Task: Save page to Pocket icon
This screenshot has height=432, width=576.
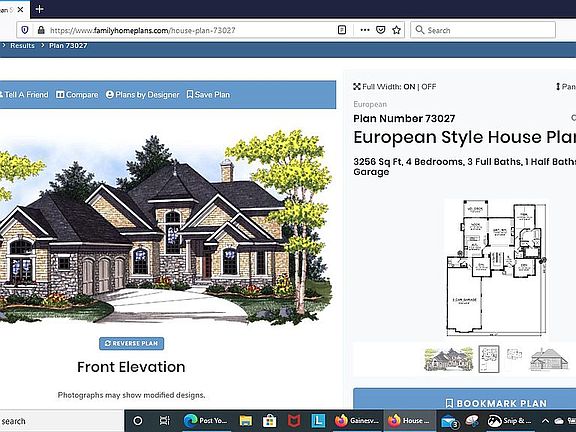Action: (381, 30)
